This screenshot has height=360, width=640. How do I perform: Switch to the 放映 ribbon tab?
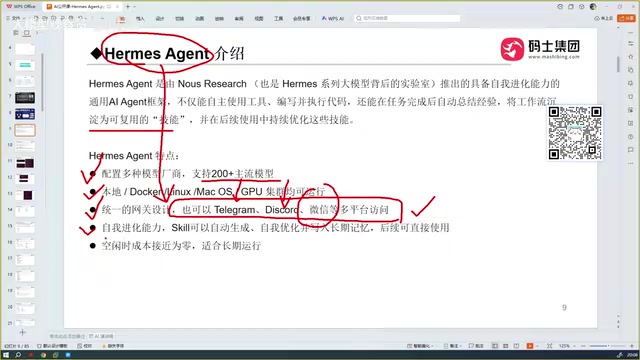(219, 18)
